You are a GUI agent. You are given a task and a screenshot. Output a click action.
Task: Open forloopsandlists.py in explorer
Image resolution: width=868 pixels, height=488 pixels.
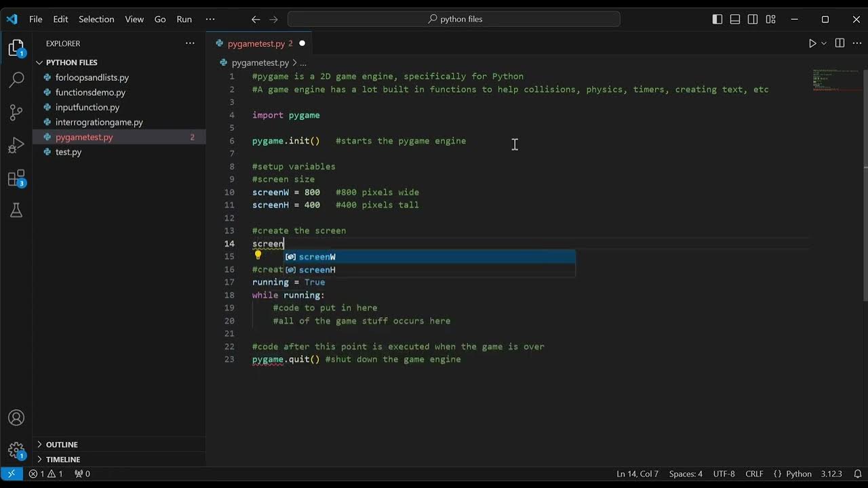(x=119, y=77)
